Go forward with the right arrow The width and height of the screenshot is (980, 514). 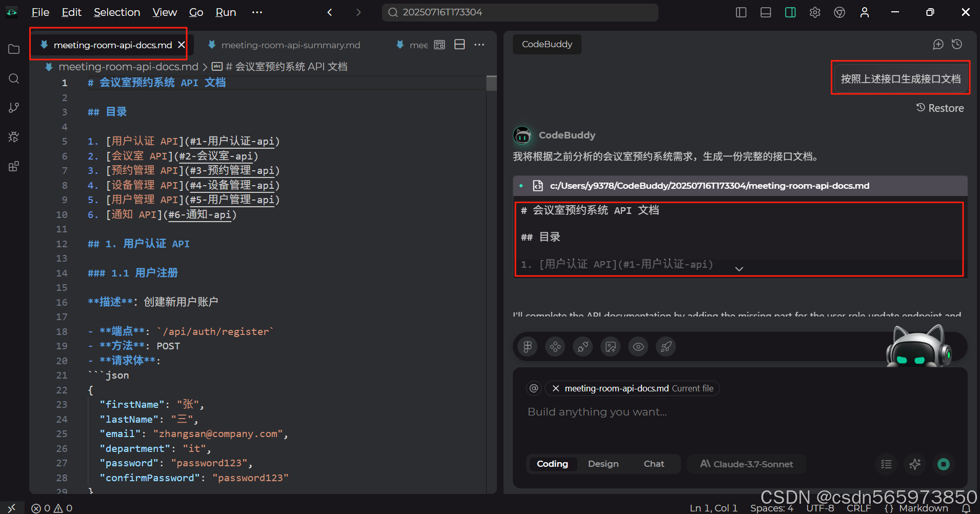click(358, 12)
